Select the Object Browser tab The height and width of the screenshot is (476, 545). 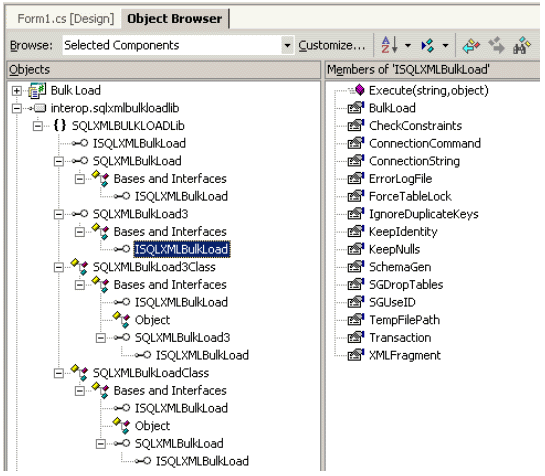point(174,18)
